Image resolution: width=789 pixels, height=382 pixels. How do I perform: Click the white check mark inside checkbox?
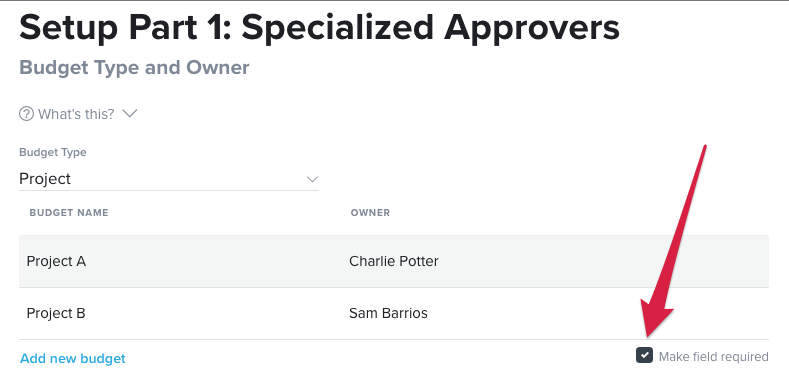pos(644,355)
